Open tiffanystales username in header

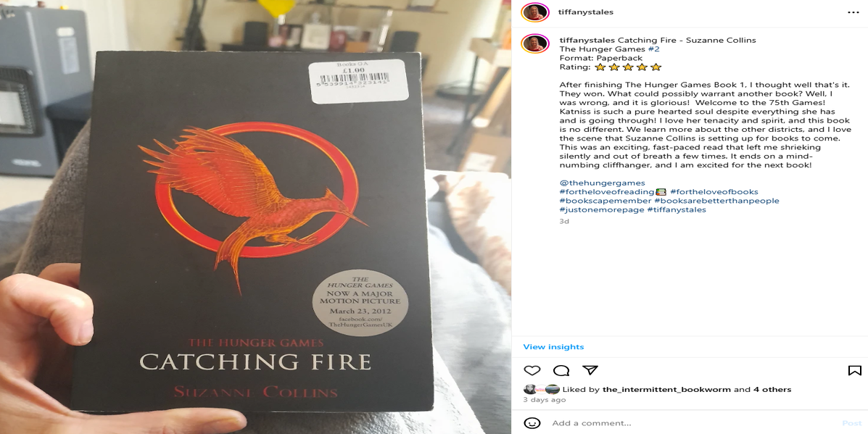pos(586,12)
